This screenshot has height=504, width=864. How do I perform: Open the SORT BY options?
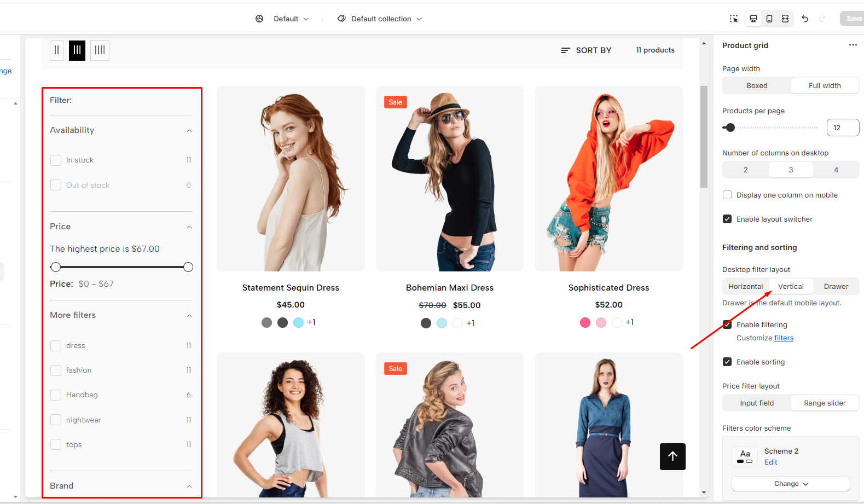[x=586, y=50]
